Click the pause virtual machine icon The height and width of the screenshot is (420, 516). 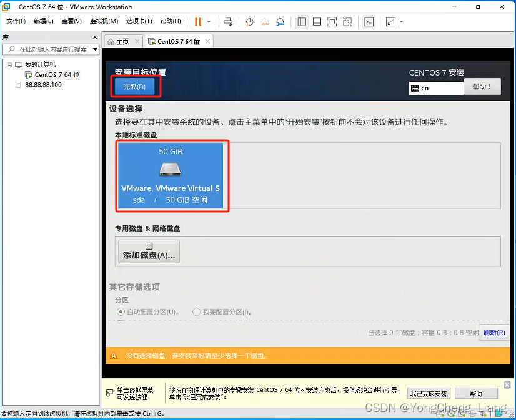point(198,22)
